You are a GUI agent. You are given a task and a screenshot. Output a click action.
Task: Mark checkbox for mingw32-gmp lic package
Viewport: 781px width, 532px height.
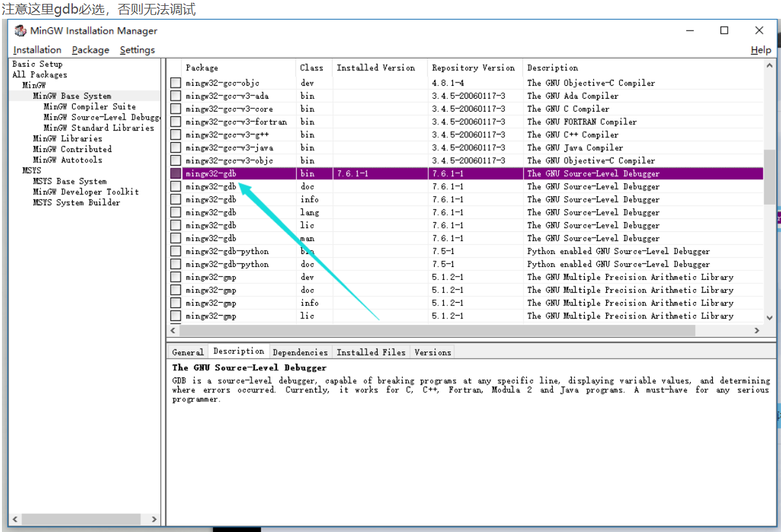click(x=175, y=316)
